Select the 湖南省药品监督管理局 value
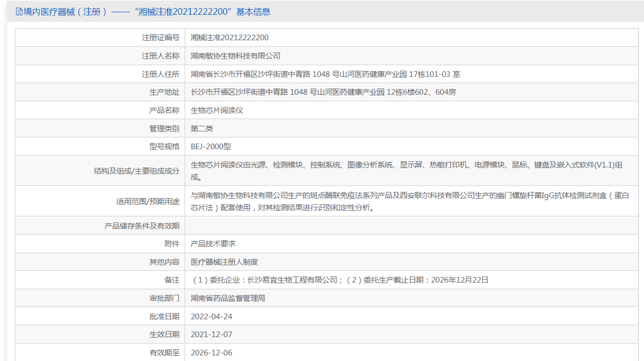644x361 pixels. (228, 298)
